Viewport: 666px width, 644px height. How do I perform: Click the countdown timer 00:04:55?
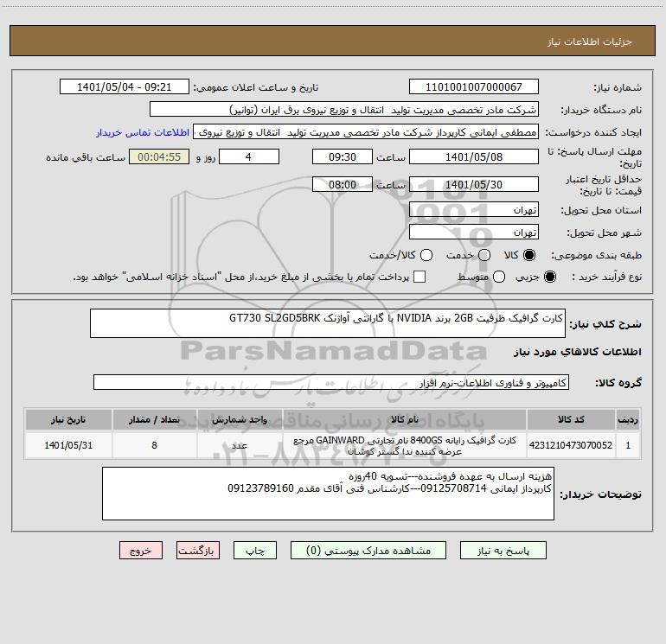[159, 156]
